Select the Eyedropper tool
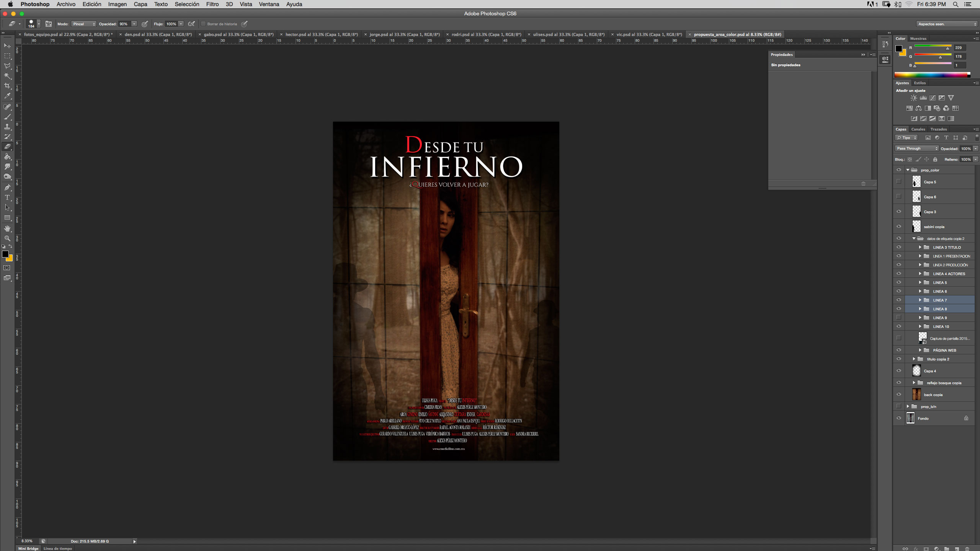980x551 pixels. click(7, 96)
